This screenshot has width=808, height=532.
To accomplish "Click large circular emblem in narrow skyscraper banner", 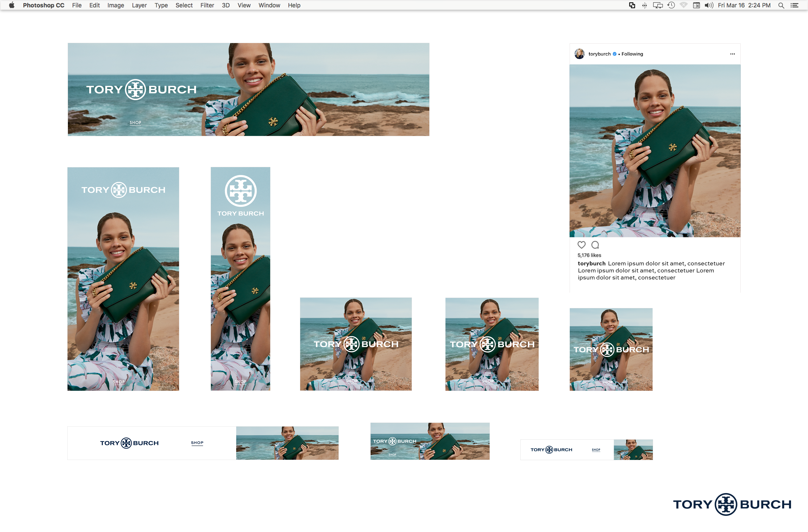I will [240, 191].
